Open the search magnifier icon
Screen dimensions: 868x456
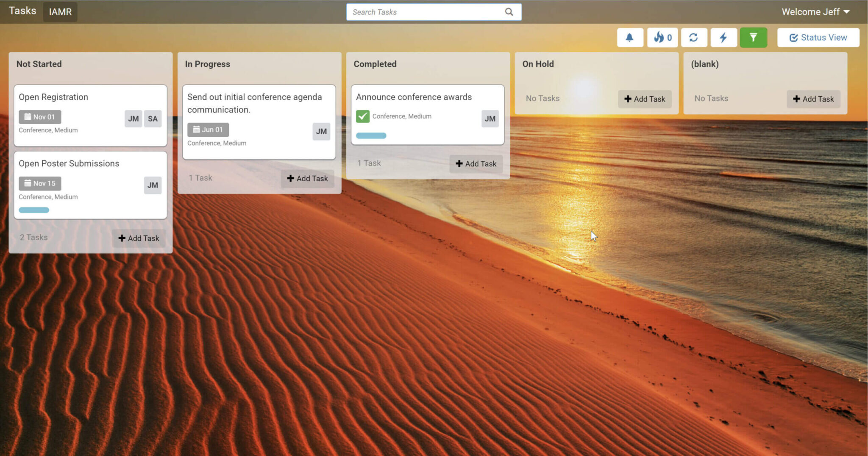coord(509,12)
